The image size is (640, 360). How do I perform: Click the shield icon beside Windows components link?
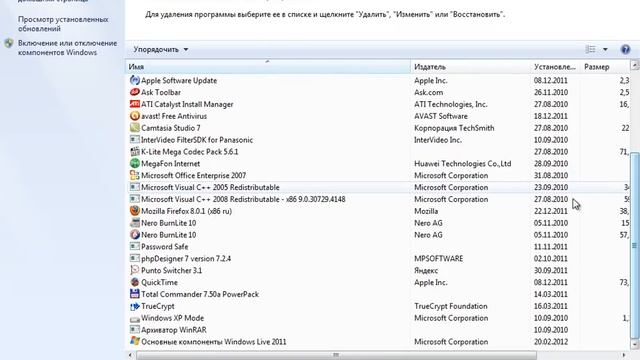[x=9, y=43]
